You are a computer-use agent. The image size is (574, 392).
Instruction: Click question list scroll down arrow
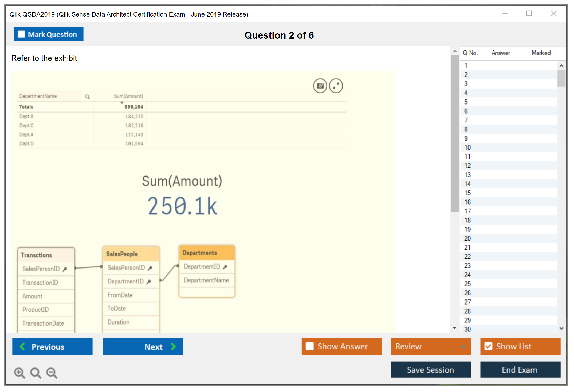click(561, 328)
